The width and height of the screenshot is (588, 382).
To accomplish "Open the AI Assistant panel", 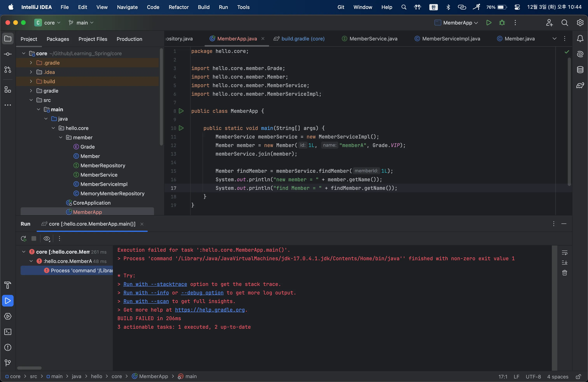I will click(x=580, y=54).
